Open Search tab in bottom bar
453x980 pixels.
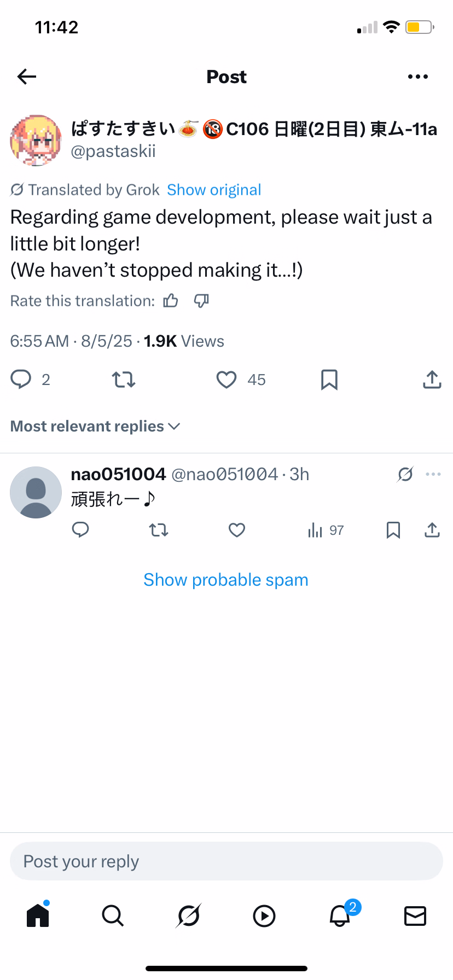click(x=113, y=915)
